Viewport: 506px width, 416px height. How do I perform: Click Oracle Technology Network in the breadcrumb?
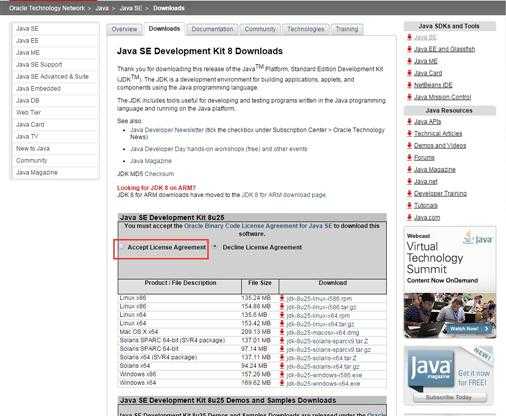pyautogui.click(x=47, y=8)
